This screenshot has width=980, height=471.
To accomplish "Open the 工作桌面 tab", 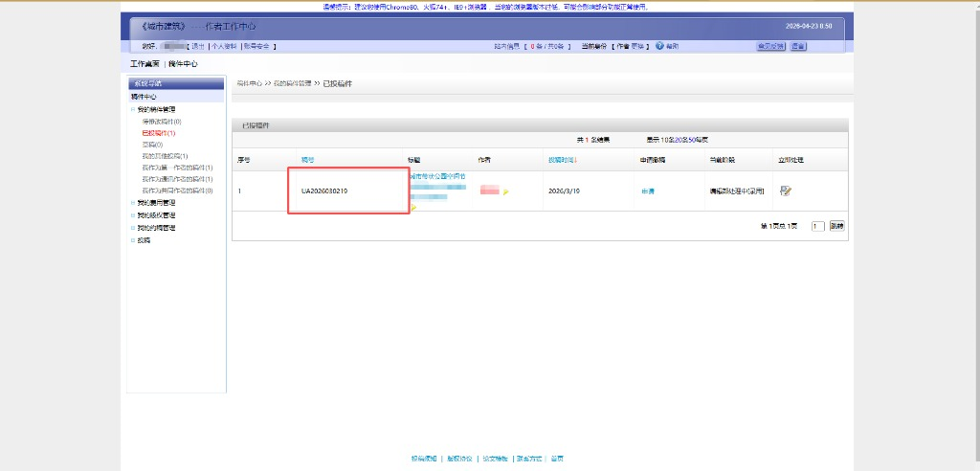I will pyautogui.click(x=145, y=64).
